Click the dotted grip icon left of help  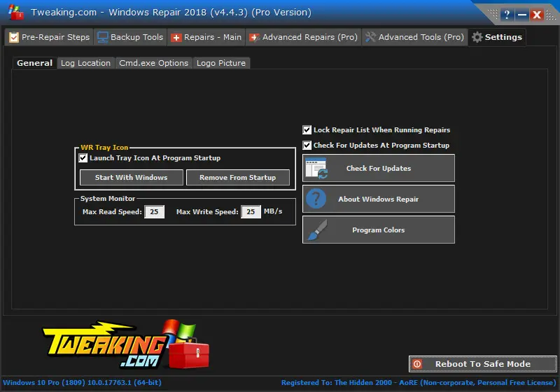point(493,14)
